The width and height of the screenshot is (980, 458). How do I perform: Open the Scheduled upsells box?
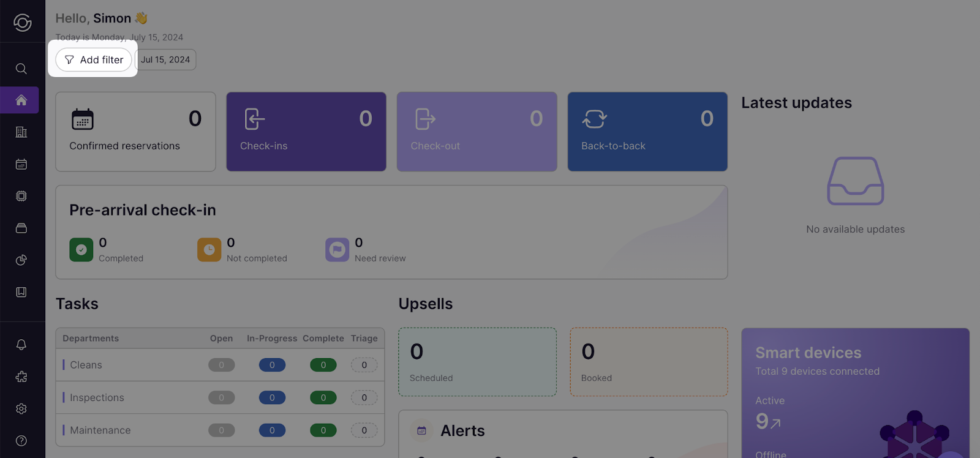pyautogui.click(x=477, y=362)
